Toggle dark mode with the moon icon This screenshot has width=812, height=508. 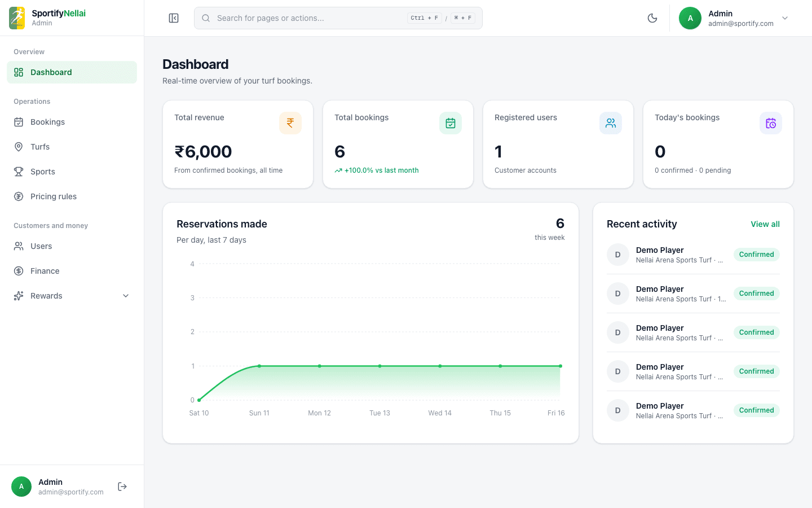pyautogui.click(x=652, y=18)
